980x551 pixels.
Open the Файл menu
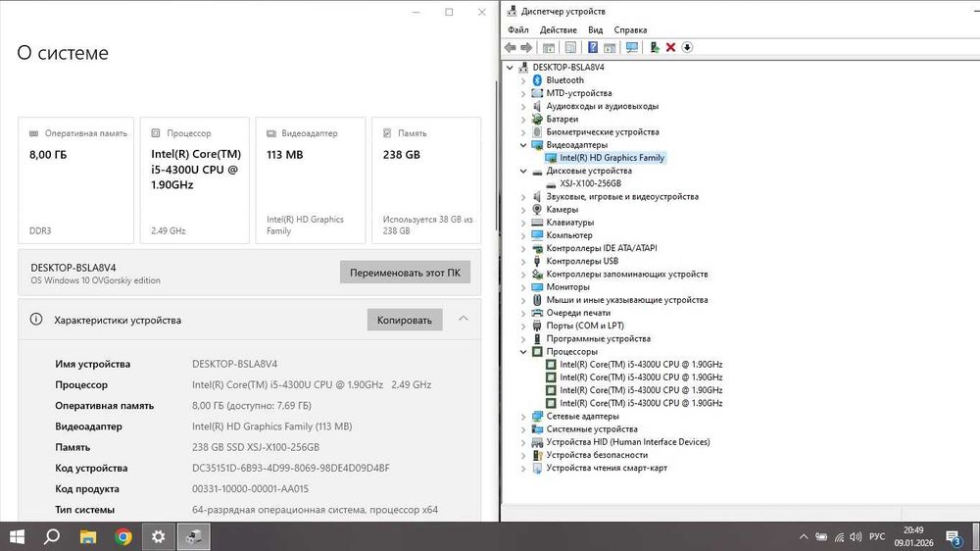coord(518,30)
